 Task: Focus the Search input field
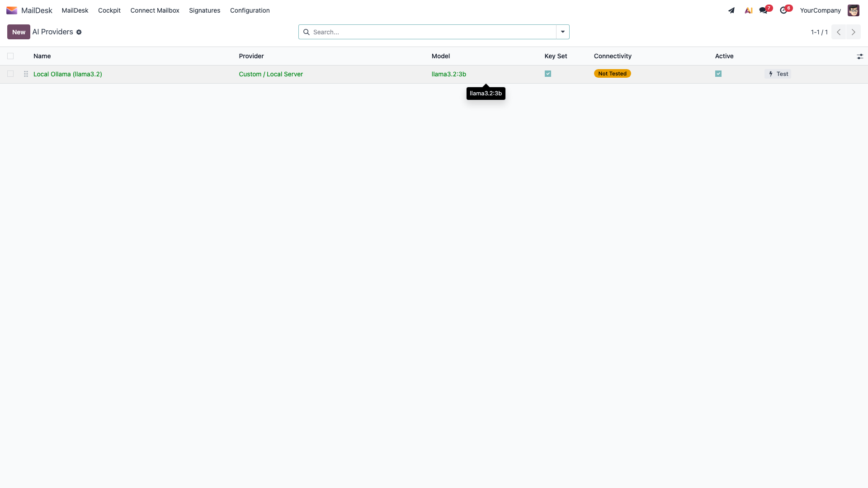click(x=433, y=32)
